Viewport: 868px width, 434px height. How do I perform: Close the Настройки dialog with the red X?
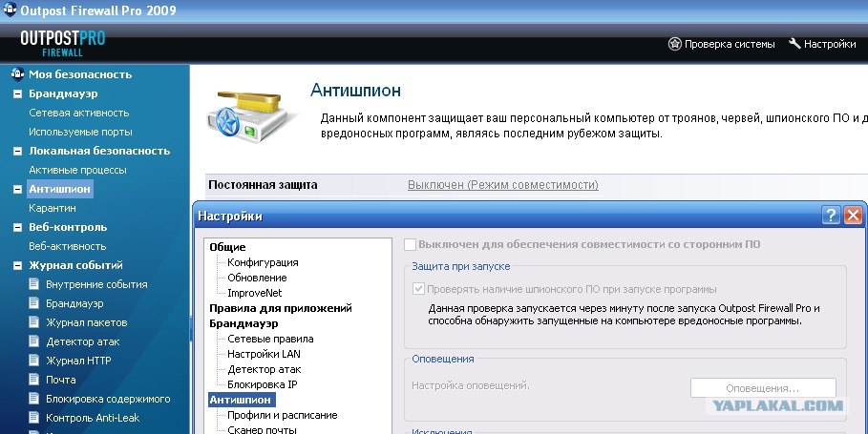853,215
